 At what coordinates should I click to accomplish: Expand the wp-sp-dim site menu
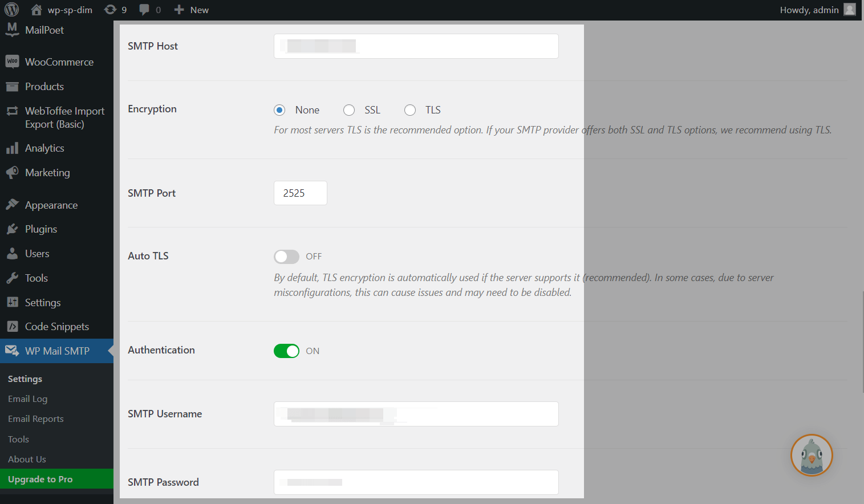click(62, 10)
